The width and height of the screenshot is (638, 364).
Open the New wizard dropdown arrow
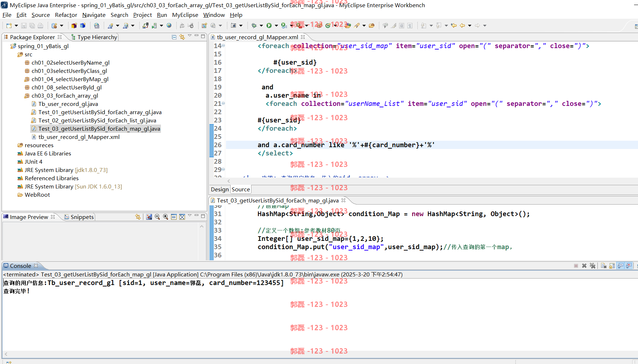tap(16, 25)
